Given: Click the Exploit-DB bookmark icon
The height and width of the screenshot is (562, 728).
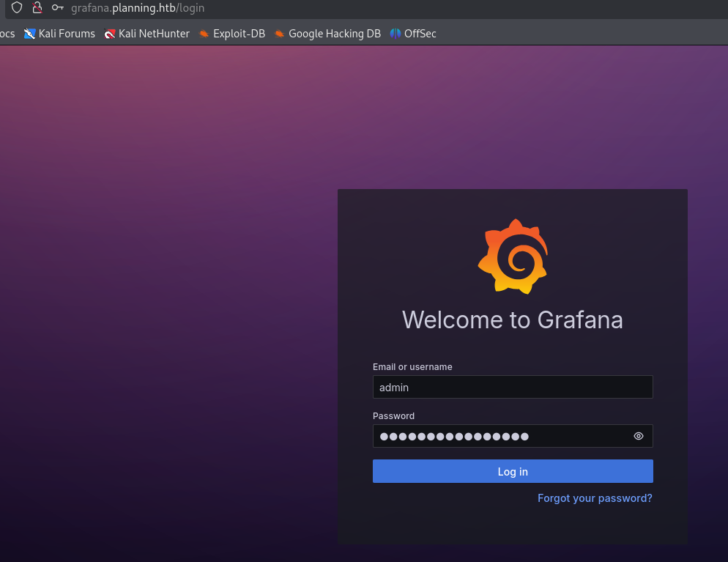Looking at the screenshot, I should coord(204,34).
